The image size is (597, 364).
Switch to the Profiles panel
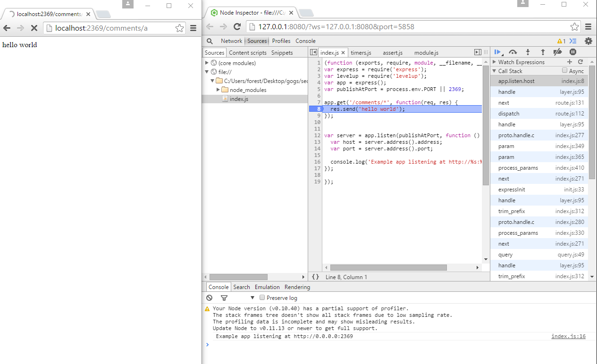click(x=281, y=41)
